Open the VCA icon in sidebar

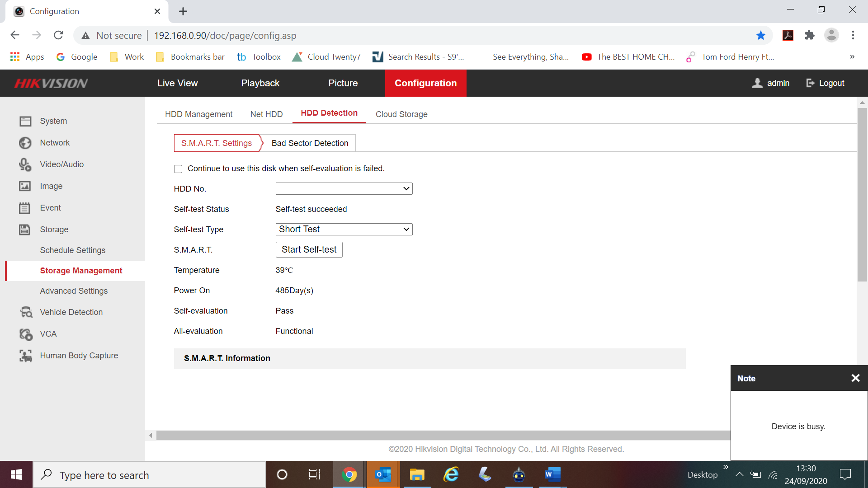coord(26,334)
